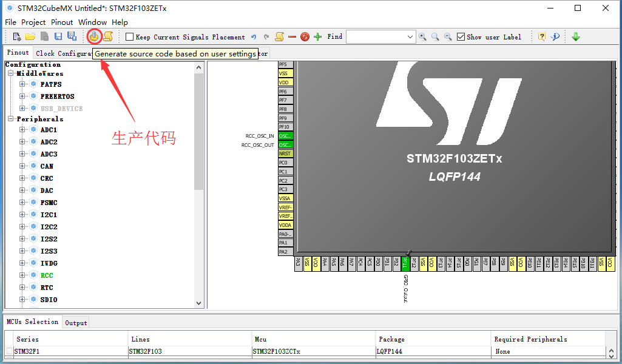Image resolution: width=622 pixels, height=364 pixels.
Task: Select the Pinout tab
Action: point(18,52)
